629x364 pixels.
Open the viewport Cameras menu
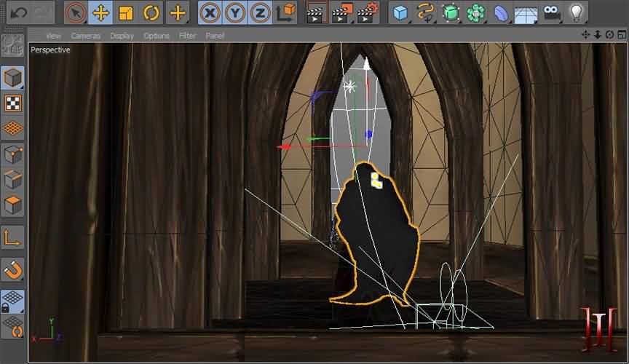(x=85, y=36)
